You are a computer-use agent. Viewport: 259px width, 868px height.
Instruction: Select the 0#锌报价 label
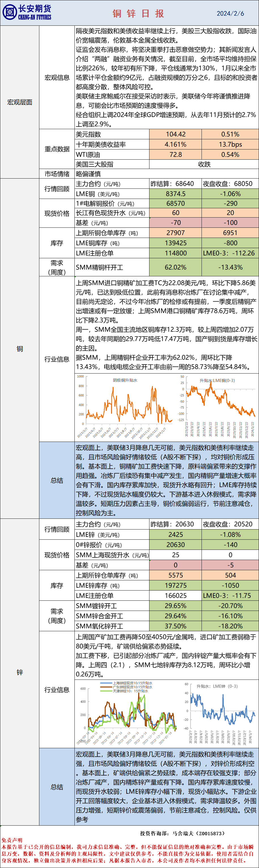click(x=99, y=544)
